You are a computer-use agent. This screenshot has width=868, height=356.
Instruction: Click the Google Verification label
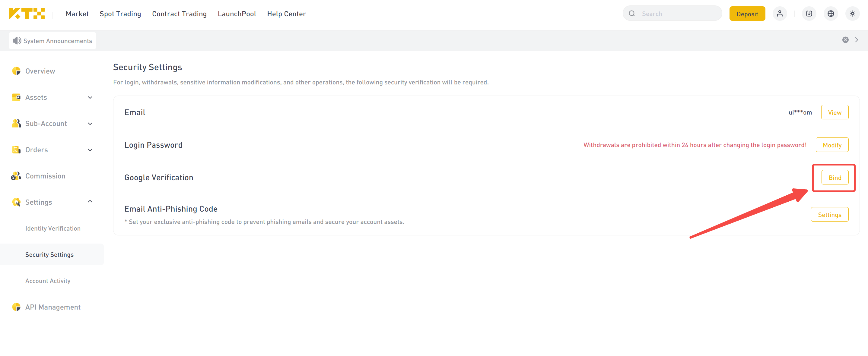159,178
